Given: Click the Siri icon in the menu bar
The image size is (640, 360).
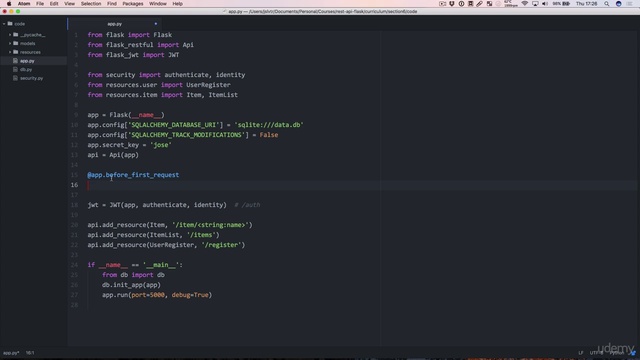Looking at the screenshot, I should coord(619,4).
